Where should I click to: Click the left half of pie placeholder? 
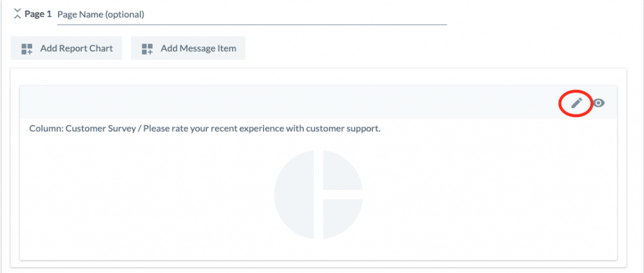(294, 194)
